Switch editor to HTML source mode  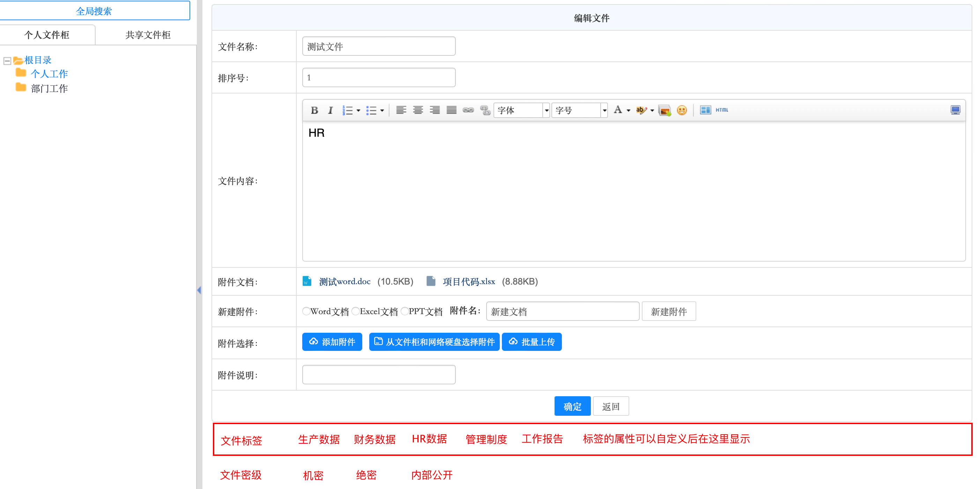[722, 110]
